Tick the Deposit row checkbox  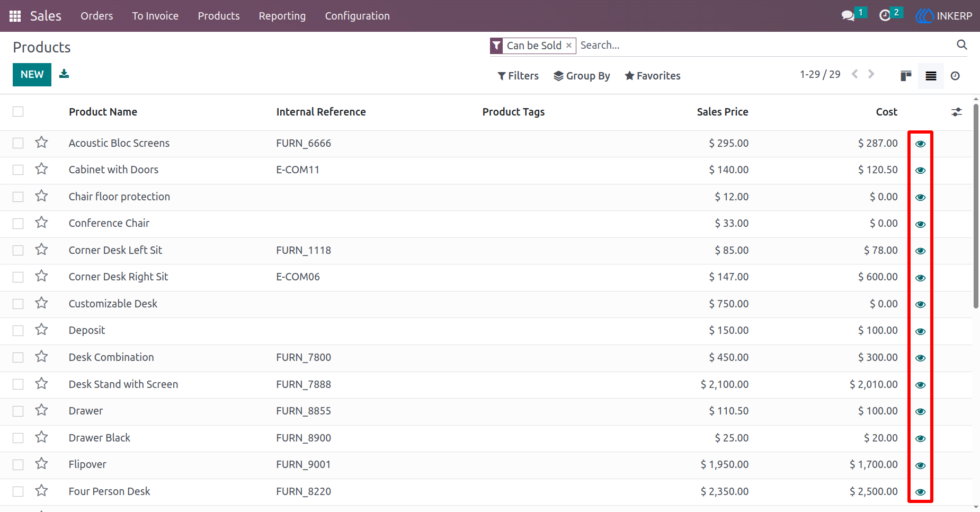18,331
